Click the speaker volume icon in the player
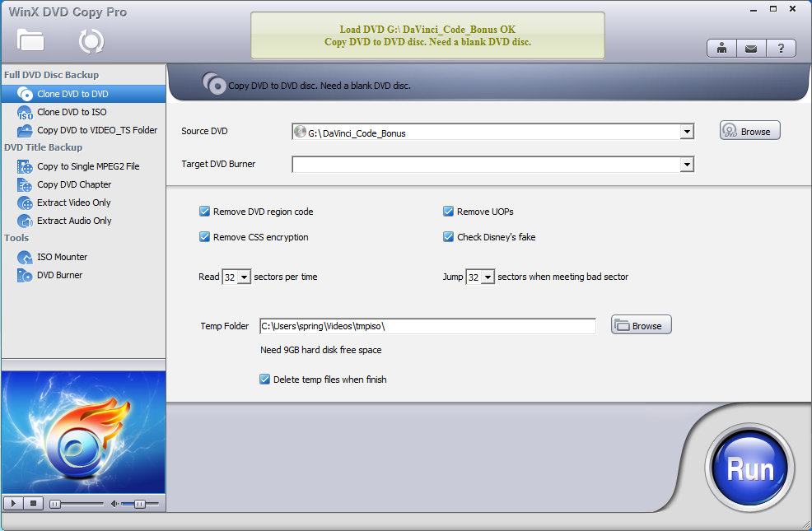 [114, 504]
